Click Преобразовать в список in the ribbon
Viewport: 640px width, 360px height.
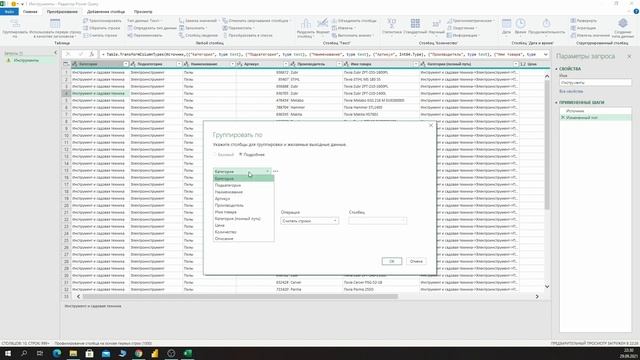click(x=247, y=35)
